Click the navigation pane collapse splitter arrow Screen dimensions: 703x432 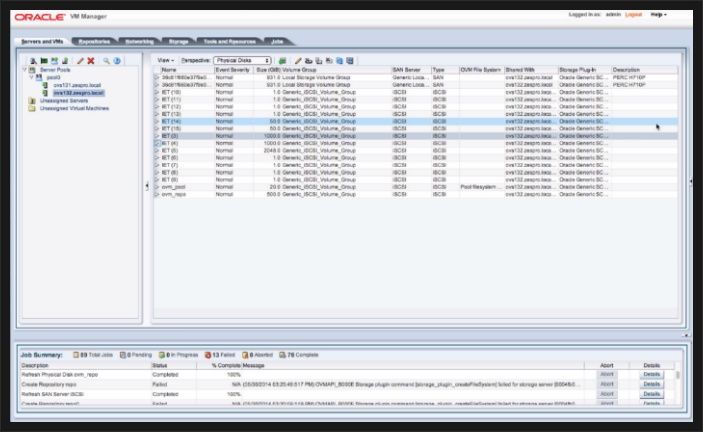147,186
